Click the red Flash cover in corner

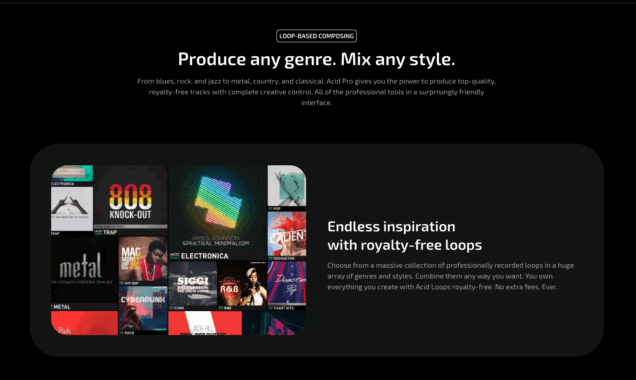(x=84, y=323)
